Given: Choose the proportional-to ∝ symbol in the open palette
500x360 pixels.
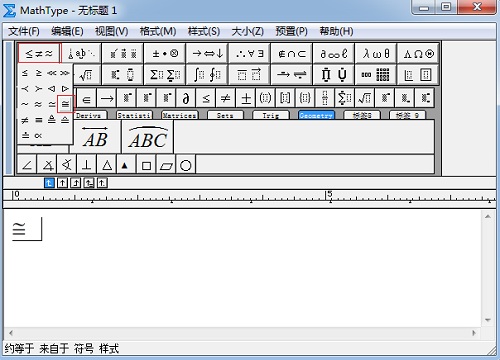Looking at the screenshot, I should [x=39, y=135].
